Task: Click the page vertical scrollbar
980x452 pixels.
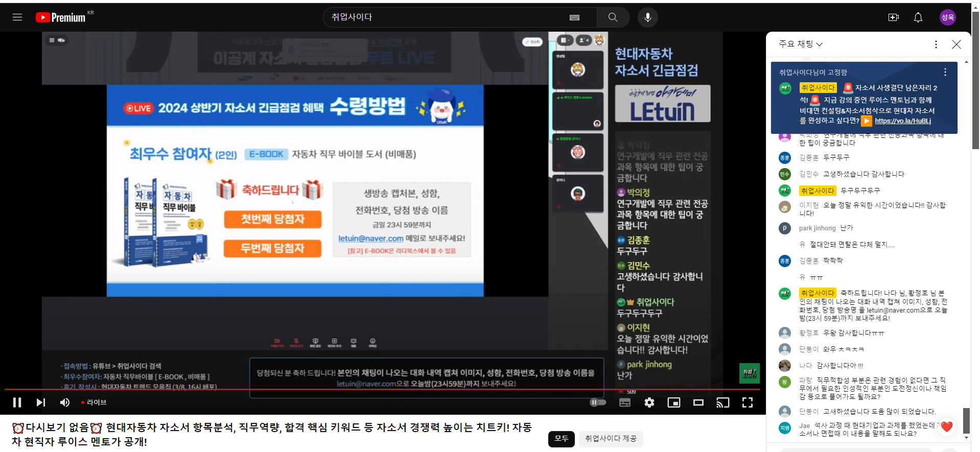Action: coord(976,82)
